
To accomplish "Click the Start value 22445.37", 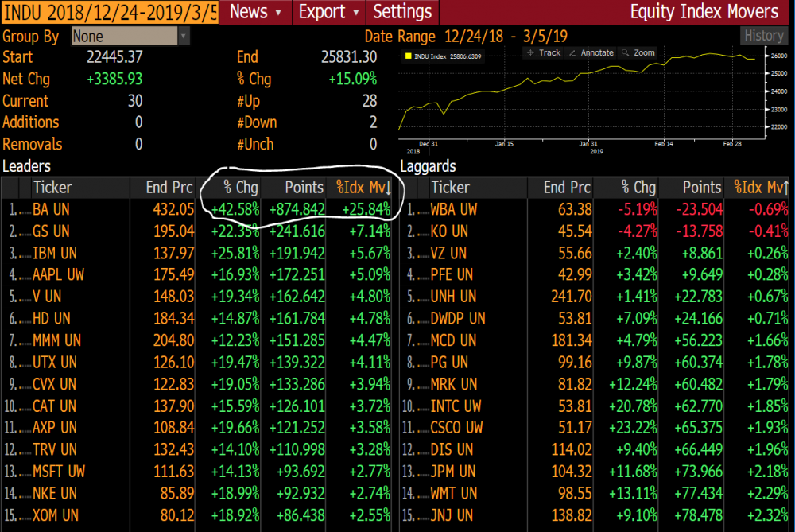I will pyautogui.click(x=114, y=57).
